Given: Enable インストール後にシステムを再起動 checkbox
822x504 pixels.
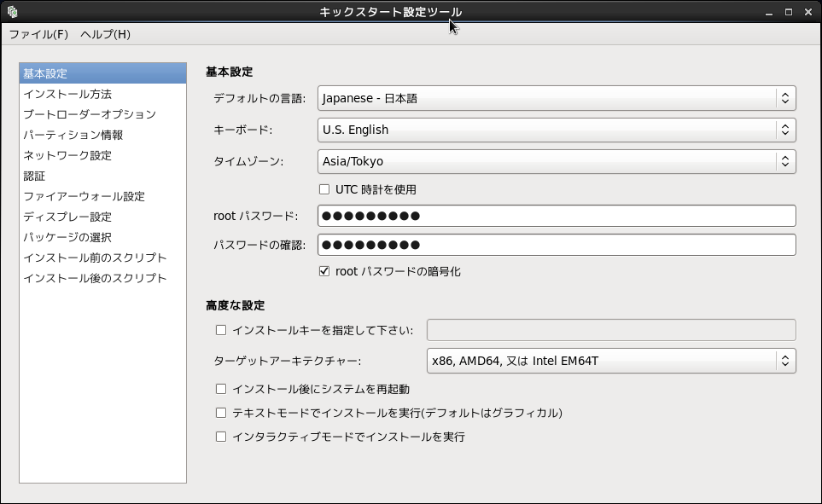Looking at the screenshot, I should (x=221, y=389).
